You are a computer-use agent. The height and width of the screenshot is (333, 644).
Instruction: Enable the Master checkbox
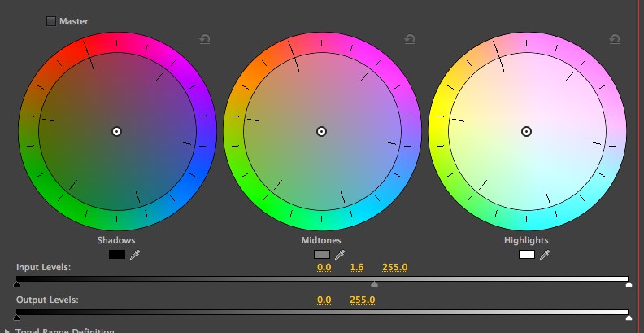[51, 21]
